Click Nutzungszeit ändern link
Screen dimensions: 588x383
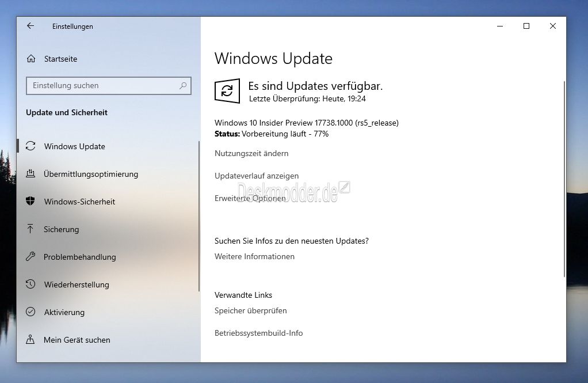(251, 153)
